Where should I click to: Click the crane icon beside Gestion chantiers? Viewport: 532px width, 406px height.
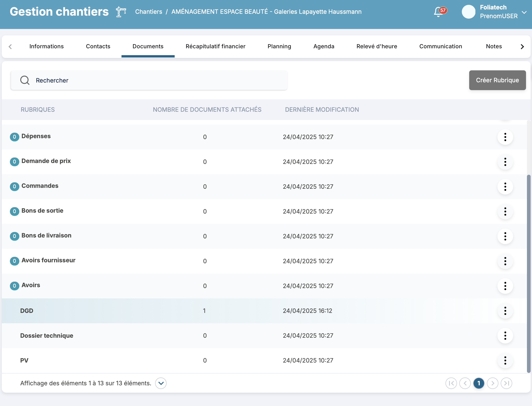coord(121,11)
